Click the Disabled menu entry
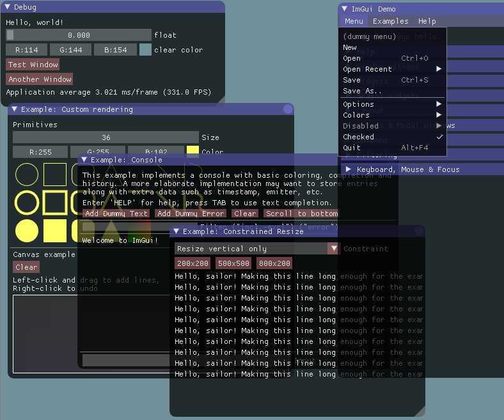 pos(392,126)
